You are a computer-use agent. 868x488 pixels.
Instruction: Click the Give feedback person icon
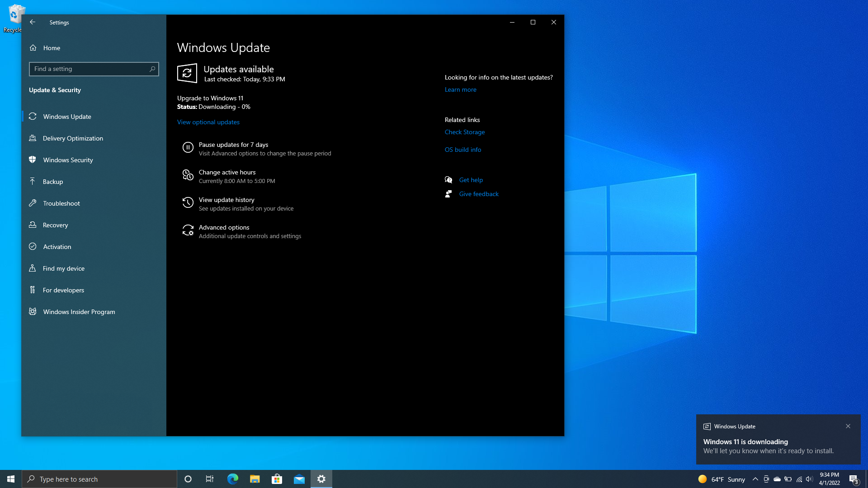point(448,194)
